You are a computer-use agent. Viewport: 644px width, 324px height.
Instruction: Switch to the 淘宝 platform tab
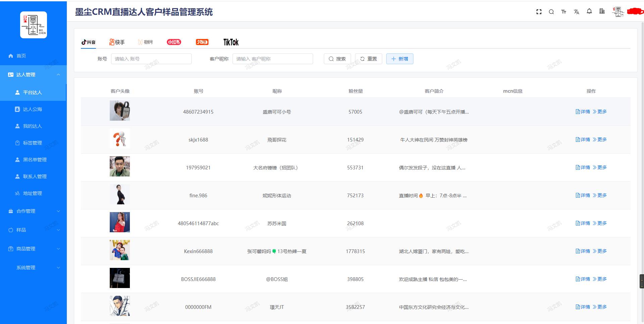click(202, 42)
